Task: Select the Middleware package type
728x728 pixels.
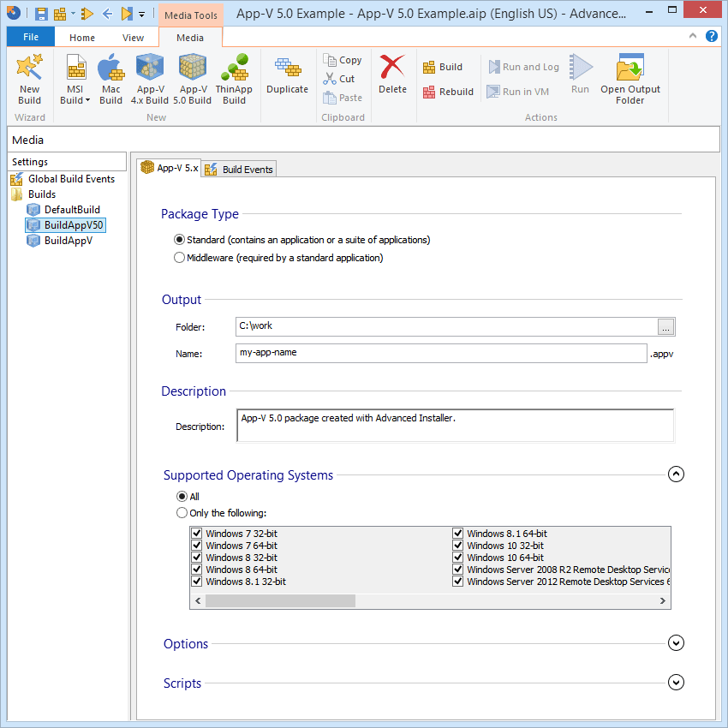Action: 179,258
